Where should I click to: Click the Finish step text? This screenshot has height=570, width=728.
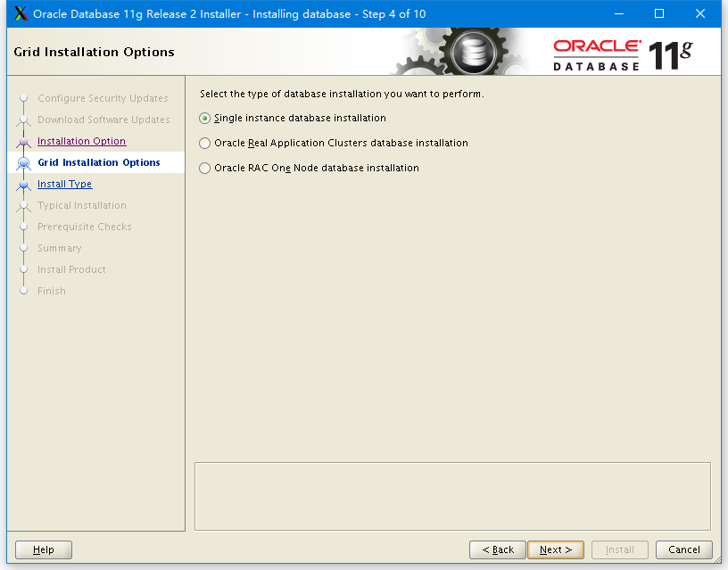[x=52, y=291]
